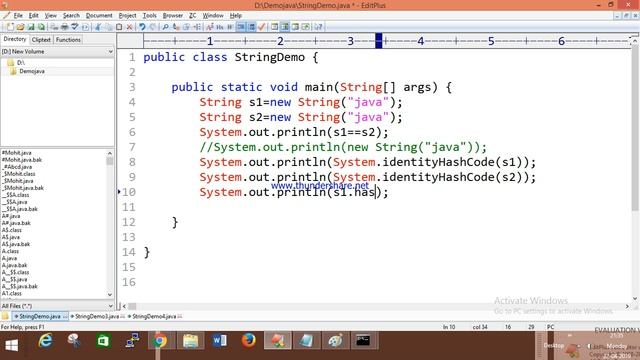Click the Paste clipboard icon
This screenshot has height=360, width=640.
pyautogui.click(x=119, y=27)
